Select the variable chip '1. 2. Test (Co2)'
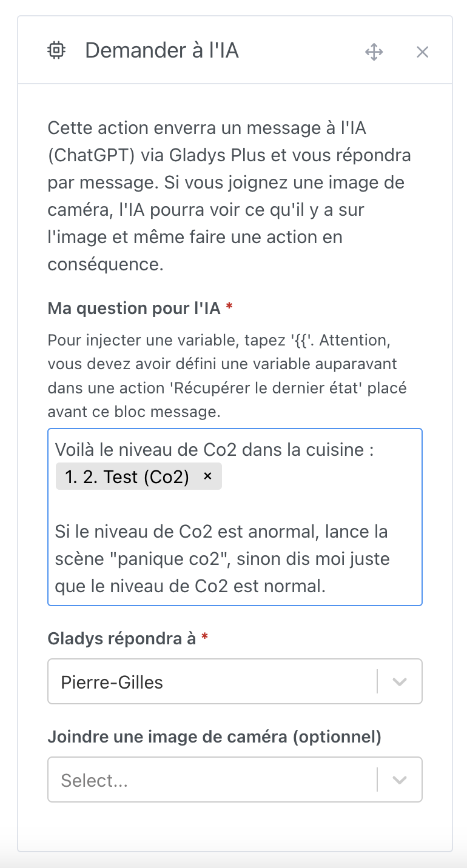 click(130, 476)
